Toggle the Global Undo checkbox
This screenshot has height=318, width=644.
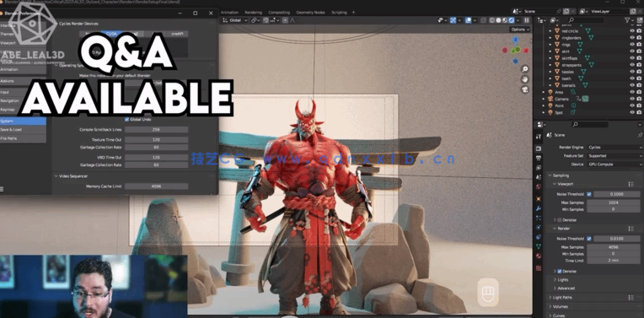tap(127, 119)
